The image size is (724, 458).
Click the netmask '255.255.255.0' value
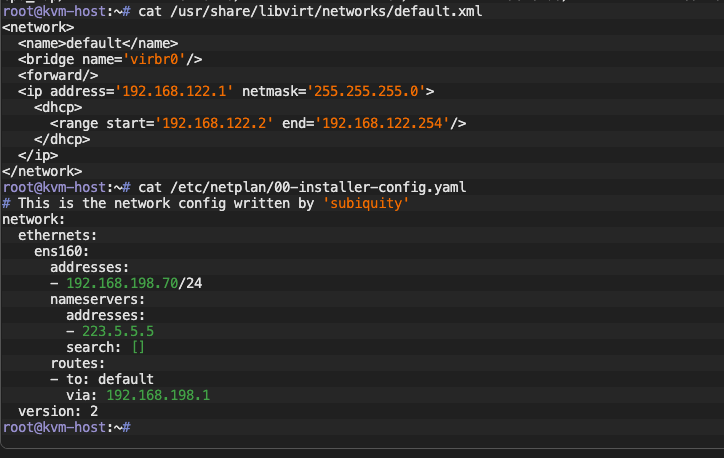[x=368, y=91]
